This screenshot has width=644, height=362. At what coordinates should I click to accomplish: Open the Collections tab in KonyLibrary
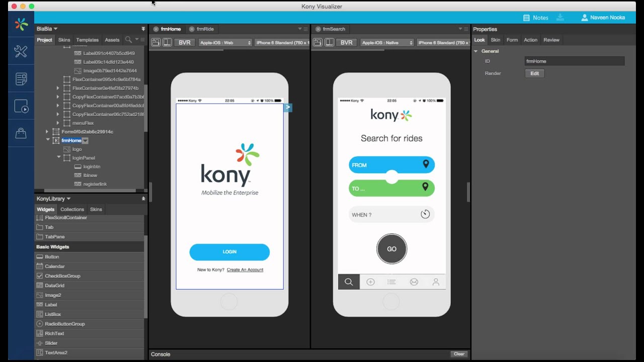pyautogui.click(x=72, y=210)
